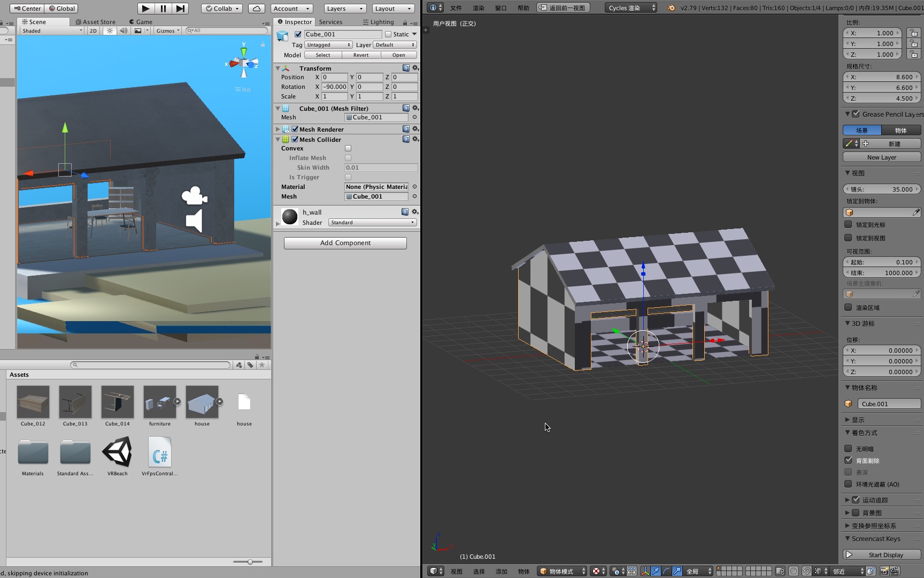The image size is (924, 578).
Task: Click the render camera icon in Blender header
Action: 883,571
